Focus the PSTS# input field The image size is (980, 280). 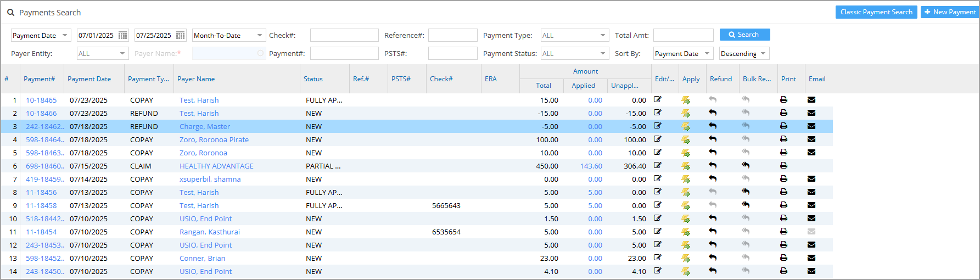point(453,53)
